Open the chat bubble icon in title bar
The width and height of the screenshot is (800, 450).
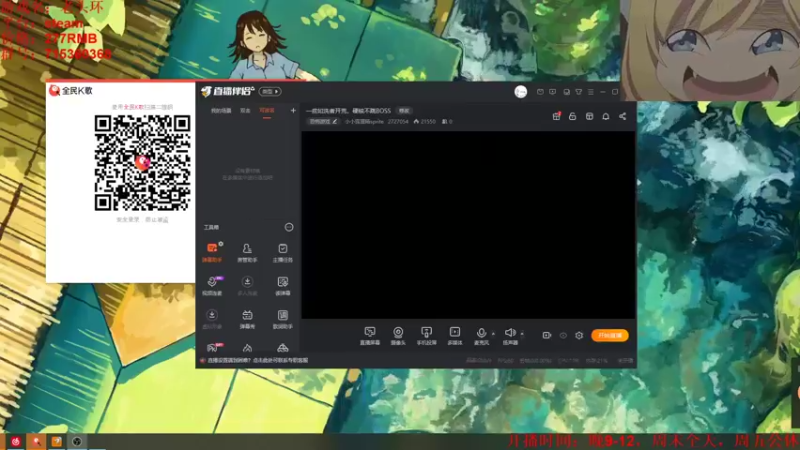click(566, 92)
